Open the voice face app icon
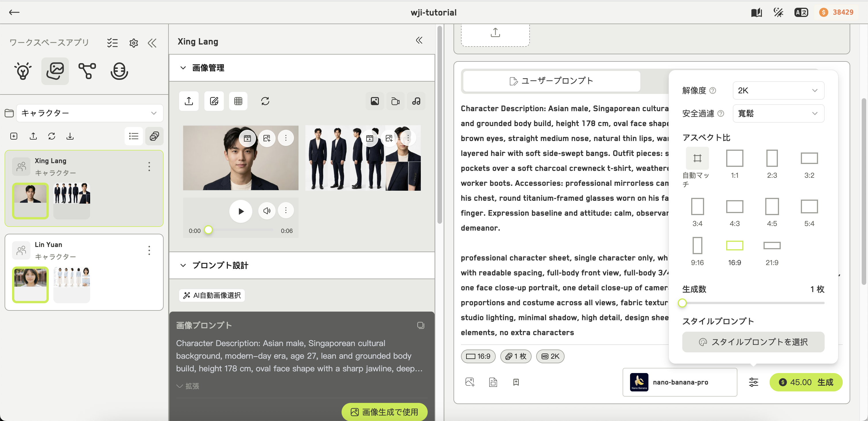The image size is (868, 421). coord(119,71)
